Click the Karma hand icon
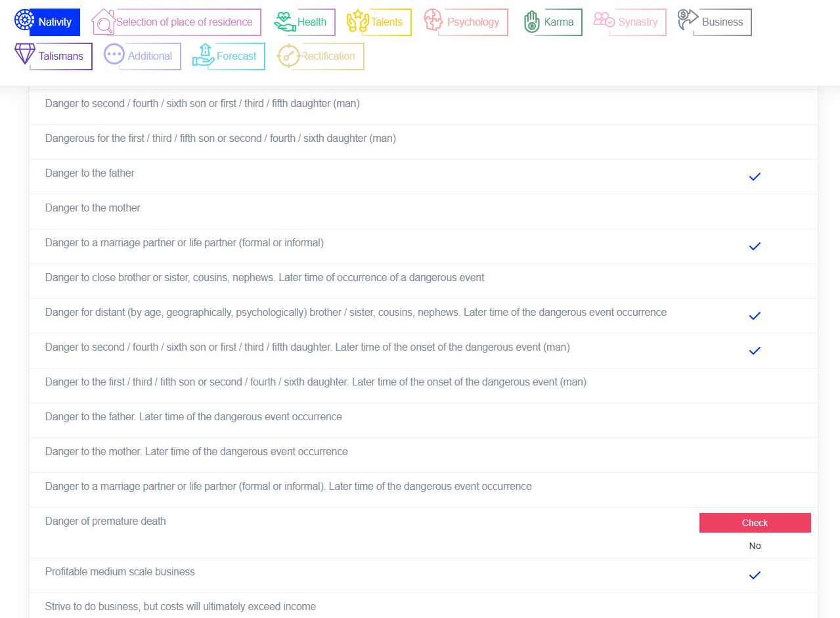Screen dimensions: 840x618 click(x=531, y=22)
